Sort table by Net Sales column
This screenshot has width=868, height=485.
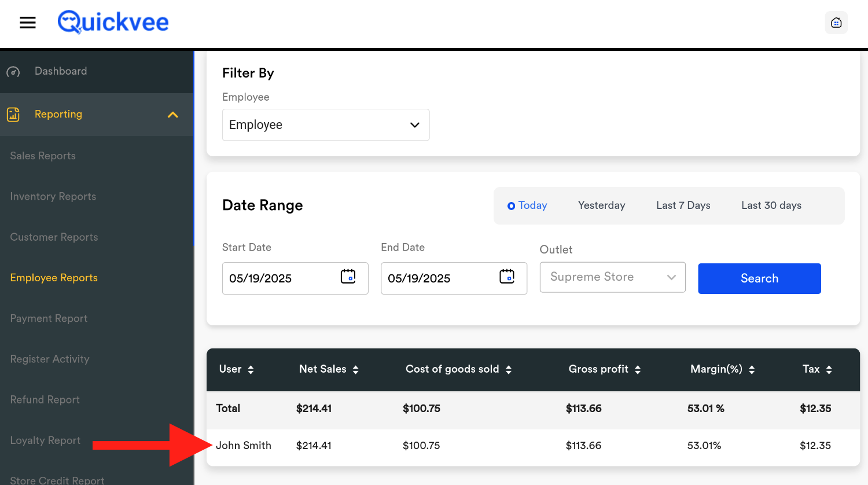pyautogui.click(x=355, y=370)
